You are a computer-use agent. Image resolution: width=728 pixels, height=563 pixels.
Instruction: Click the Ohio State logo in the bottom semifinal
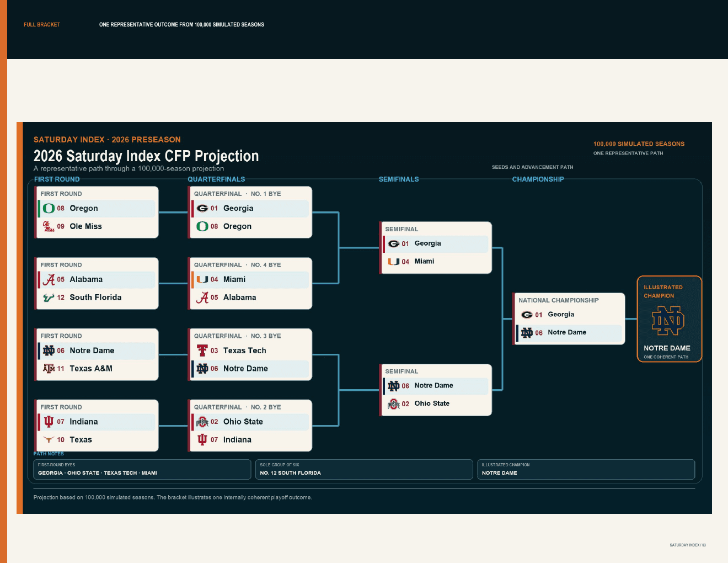(394, 404)
